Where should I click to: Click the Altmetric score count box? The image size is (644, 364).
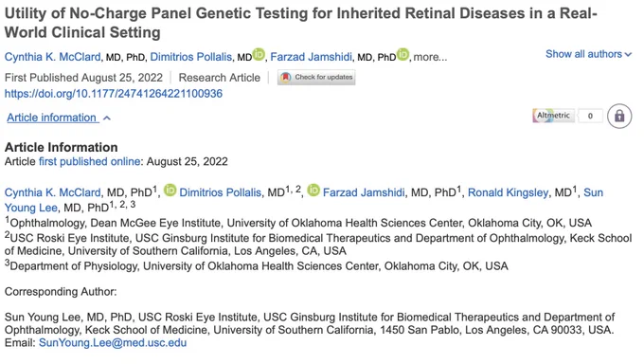pos(590,116)
